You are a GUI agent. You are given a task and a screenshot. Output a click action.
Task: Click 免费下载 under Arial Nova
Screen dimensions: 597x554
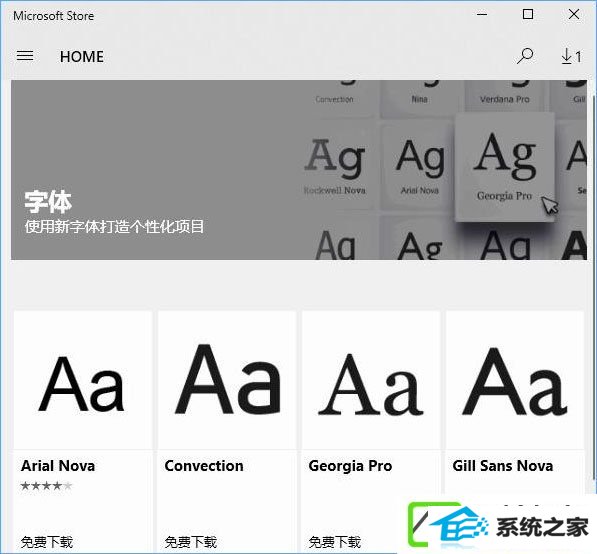click(x=46, y=541)
